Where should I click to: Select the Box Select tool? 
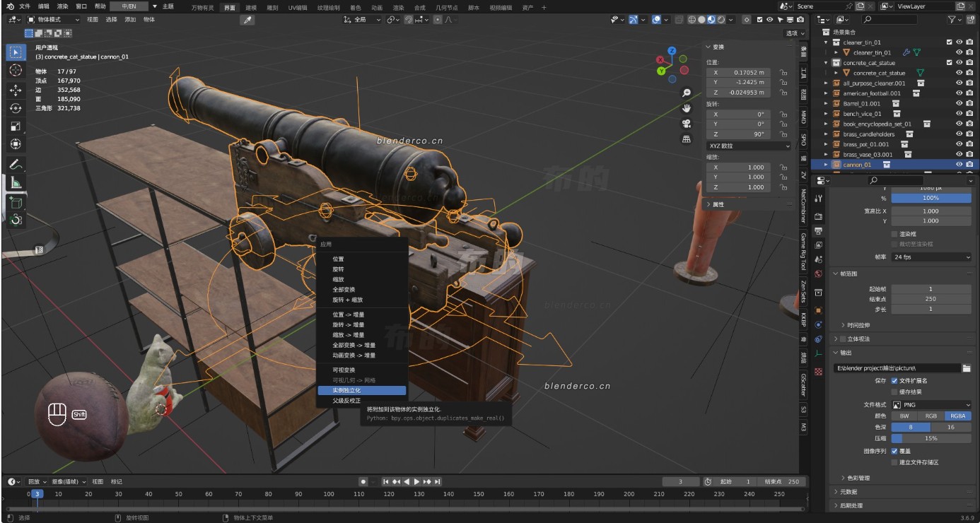[16, 52]
